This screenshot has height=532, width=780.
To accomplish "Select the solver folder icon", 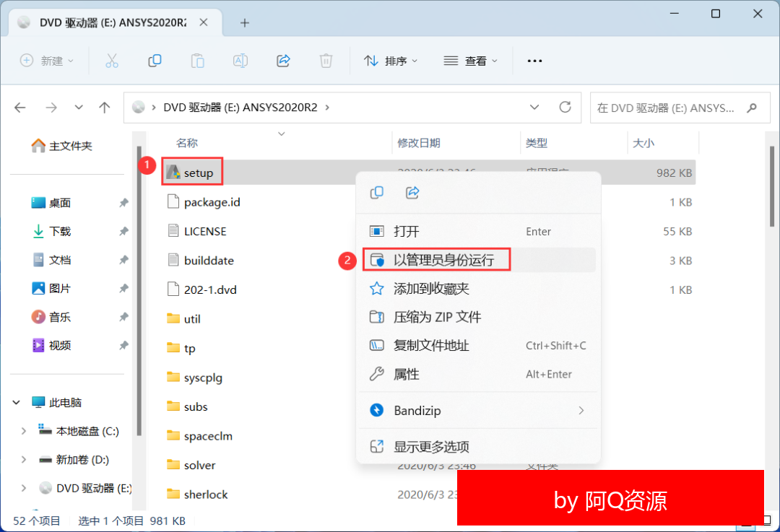I will tap(173, 464).
